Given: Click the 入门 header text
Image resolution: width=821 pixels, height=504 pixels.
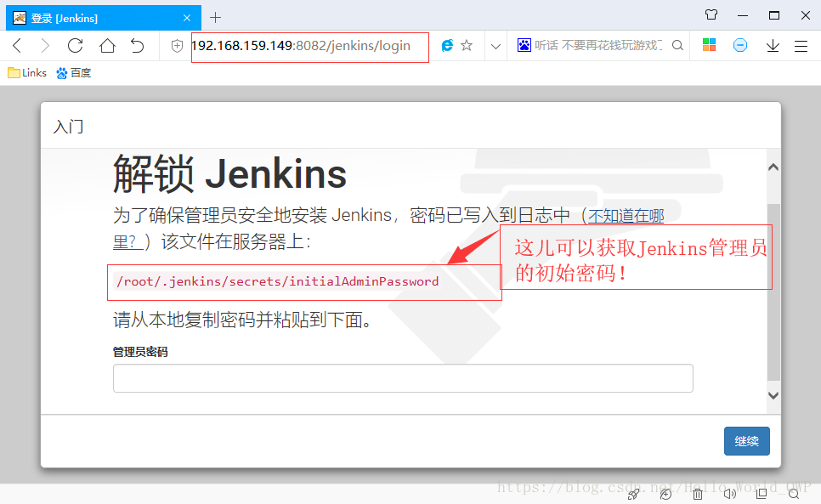Looking at the screenshot, I should (x=68, y=127).
